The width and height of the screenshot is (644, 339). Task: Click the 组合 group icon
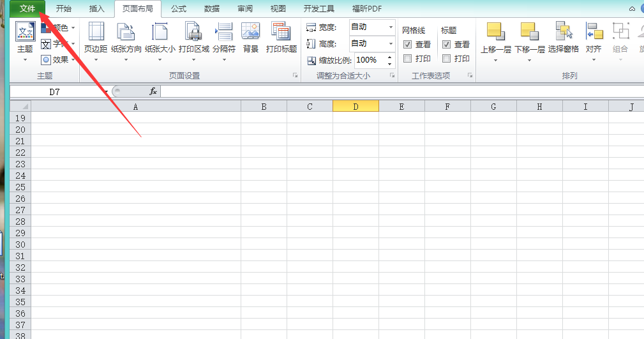pos(620,32)
